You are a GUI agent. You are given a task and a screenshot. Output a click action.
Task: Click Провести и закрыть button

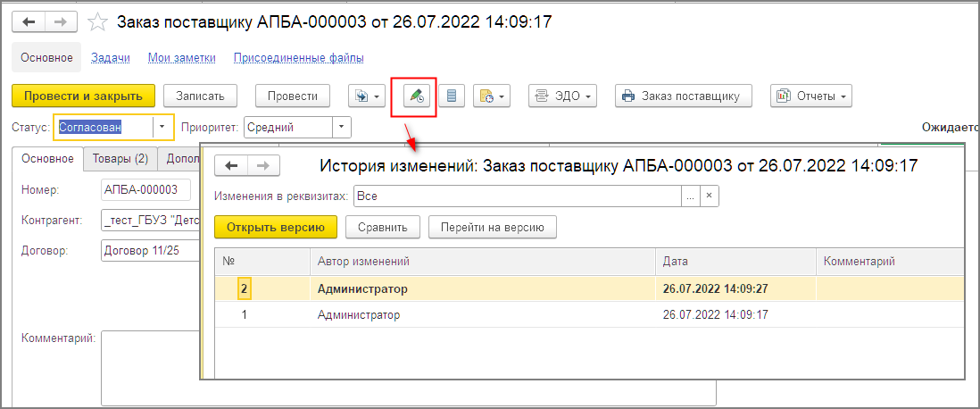[x=83, y=96]
